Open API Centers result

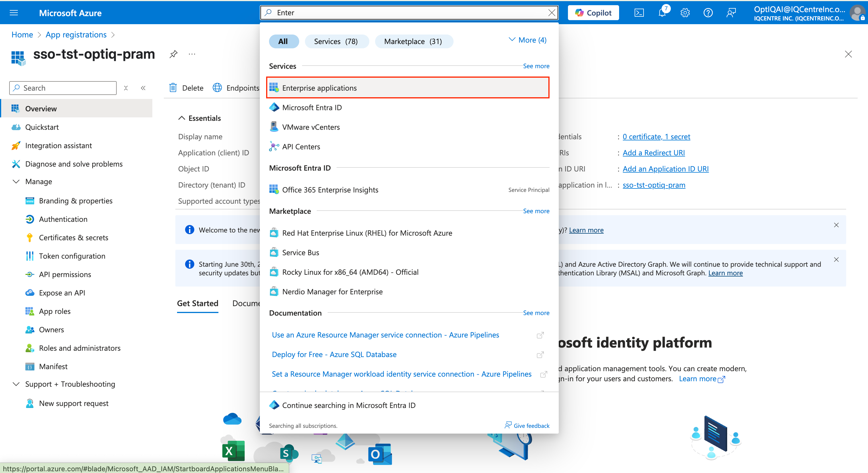409,147
